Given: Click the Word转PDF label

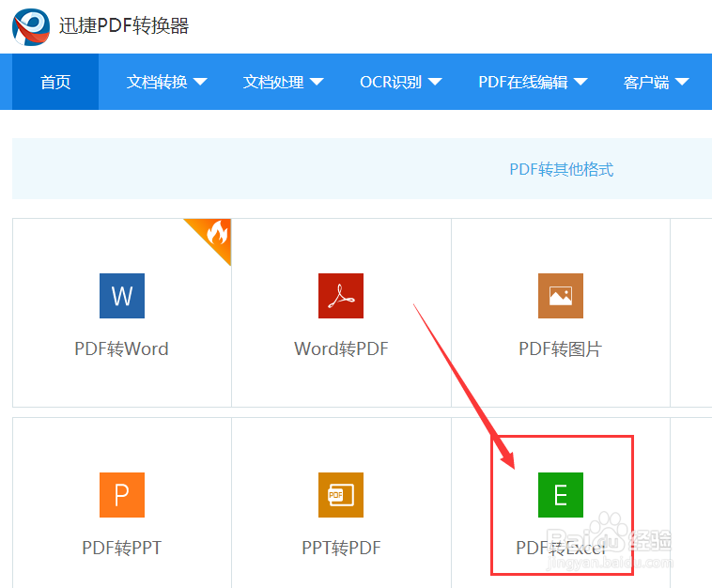Looking at the screenshot, I should (342, 348).
